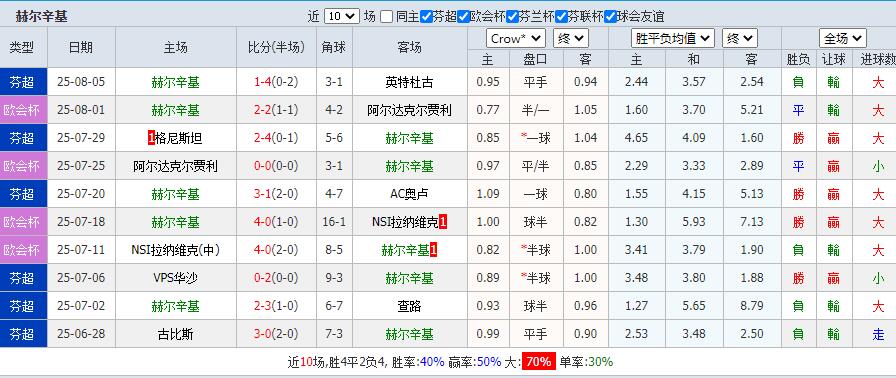Uncheck the 芬兰杯 filter checkbox
This screenshot has width=896, height=378.
pyautogui.click(x=512, y=17)
